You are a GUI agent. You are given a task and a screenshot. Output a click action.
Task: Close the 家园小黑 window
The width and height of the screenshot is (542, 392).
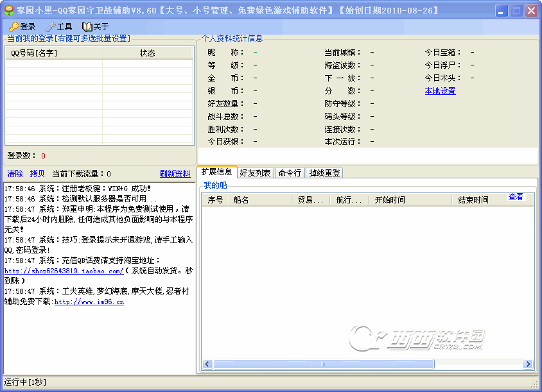[x=531, y=10]
